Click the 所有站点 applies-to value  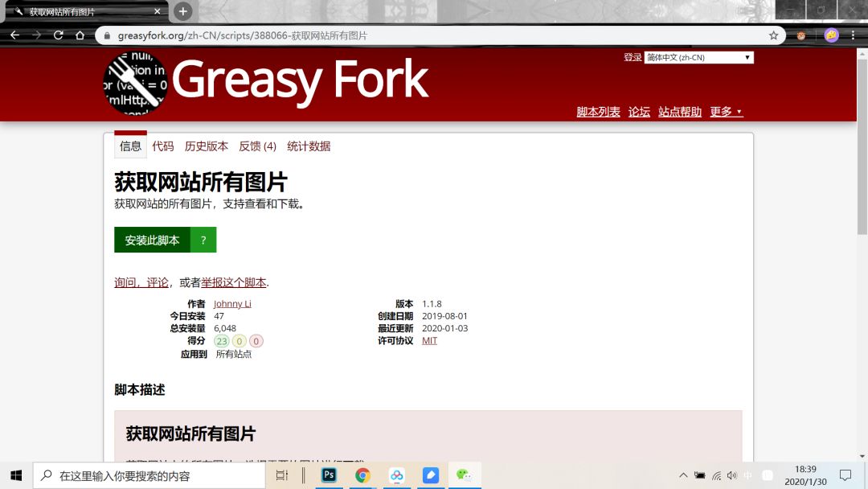click(x=234, y=354)
